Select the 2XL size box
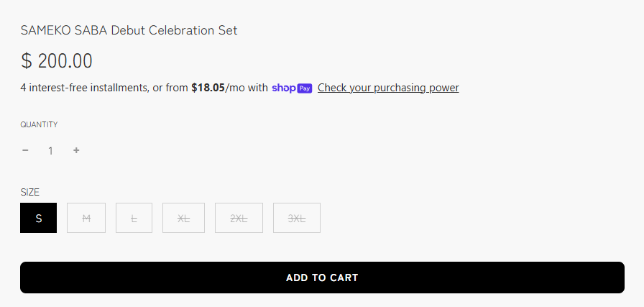The width and height of the screenshot is (644, 307). pyautogui.click(x=239, y=218)
